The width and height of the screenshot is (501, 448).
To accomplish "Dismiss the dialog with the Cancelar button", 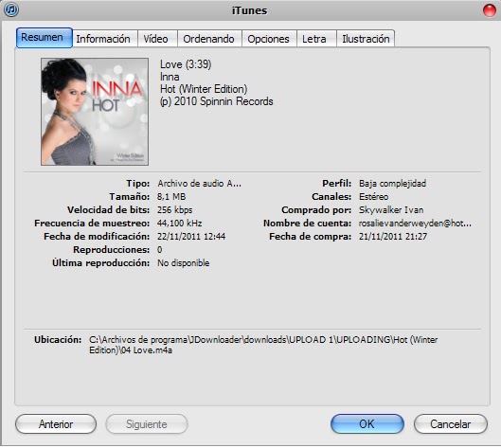I will click(x=451, y=424).
